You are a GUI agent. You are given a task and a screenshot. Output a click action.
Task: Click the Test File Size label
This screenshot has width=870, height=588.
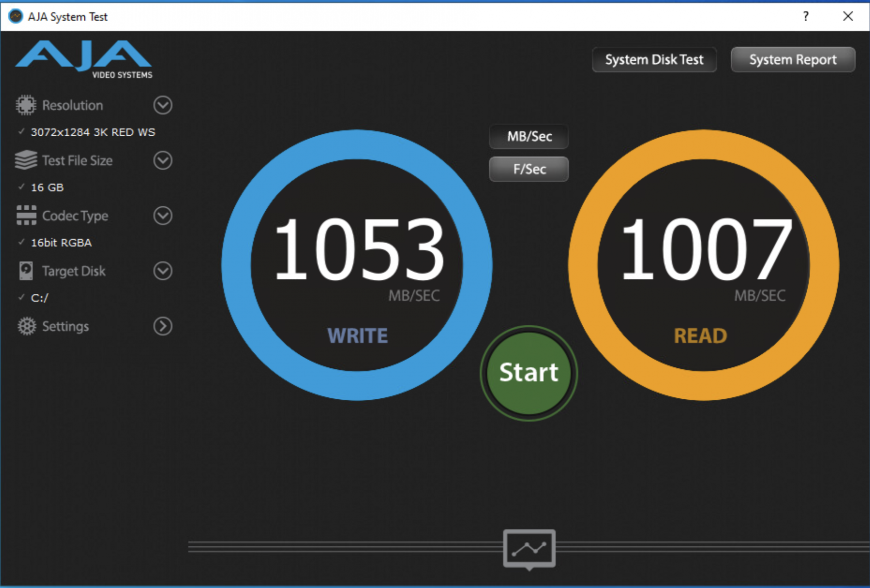pos(77,161)
